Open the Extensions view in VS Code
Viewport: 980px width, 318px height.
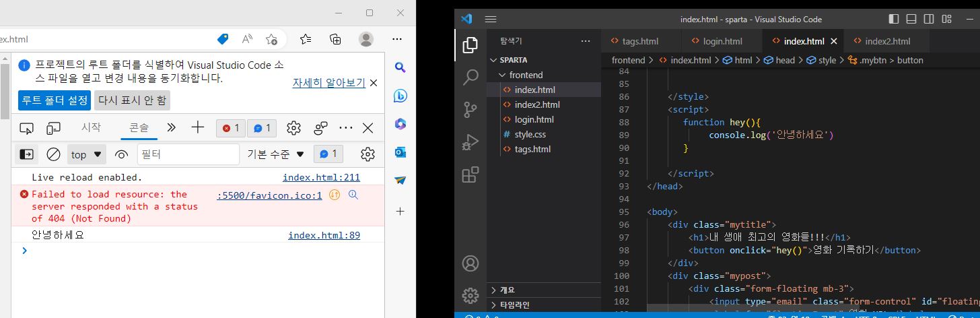pos(470,174)
